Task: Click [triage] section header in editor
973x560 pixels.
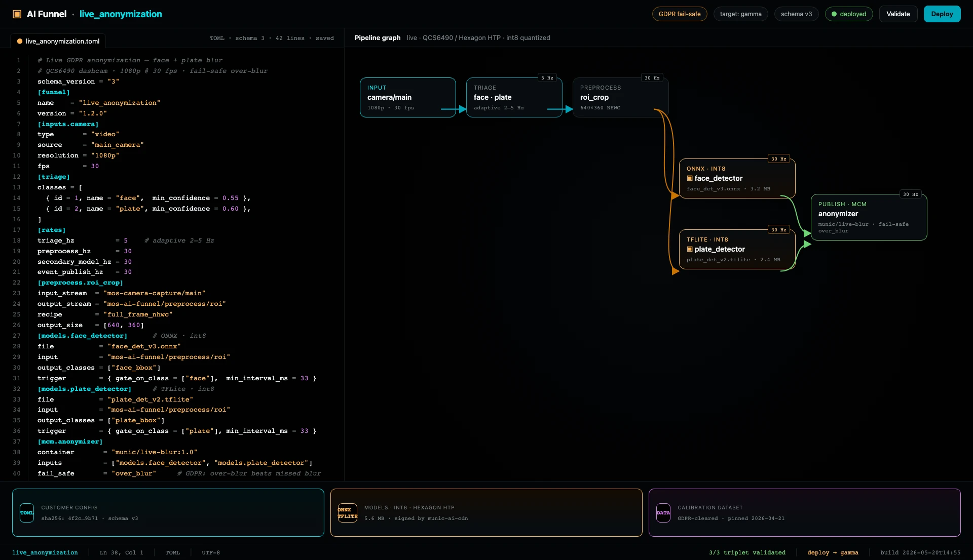Action: 54,177
